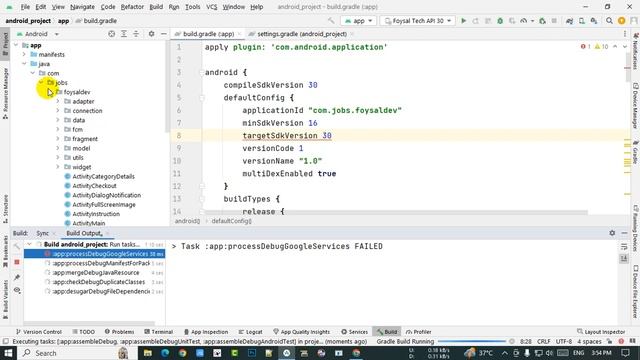Open the orange account notification icon
The image size is (640, 360).
point(622,21)
